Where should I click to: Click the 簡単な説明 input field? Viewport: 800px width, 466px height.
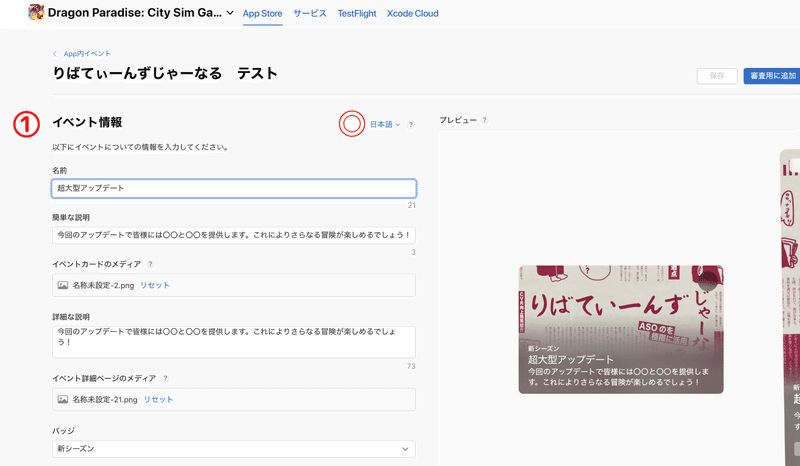234,235
